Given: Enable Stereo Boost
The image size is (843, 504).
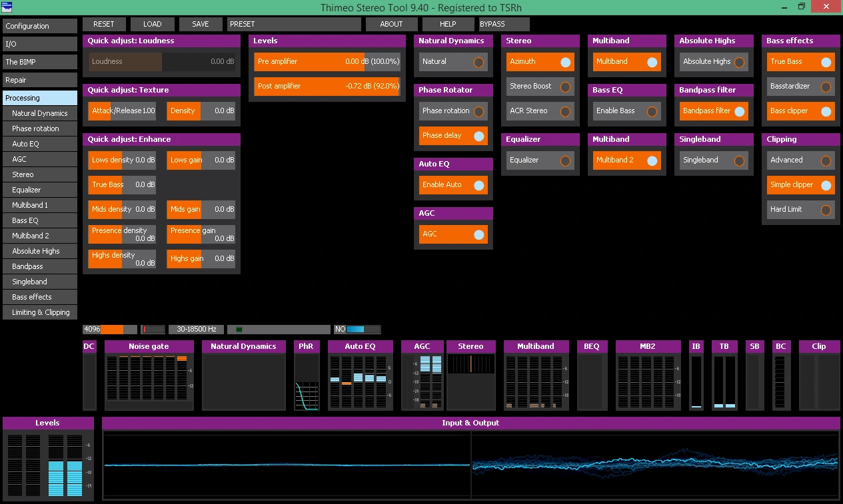Looking at the screenshot, I should pyautogui.click(x=540, y=86).
